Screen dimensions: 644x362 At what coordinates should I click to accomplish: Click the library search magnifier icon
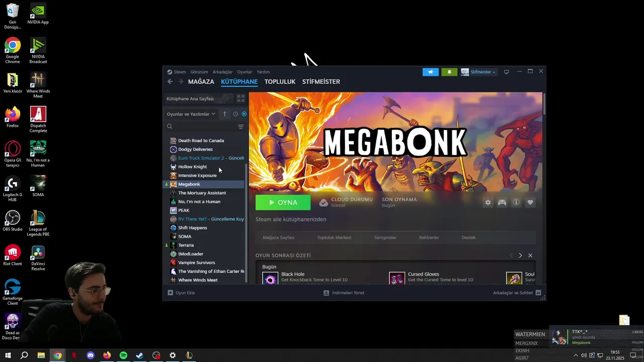[170, 127]
